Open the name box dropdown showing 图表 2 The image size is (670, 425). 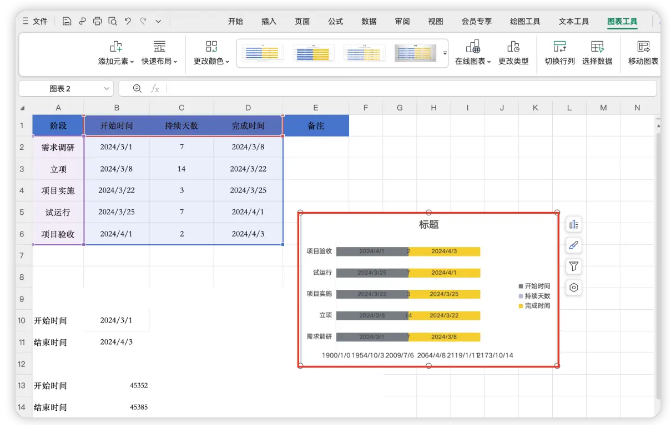click(106, 88)
